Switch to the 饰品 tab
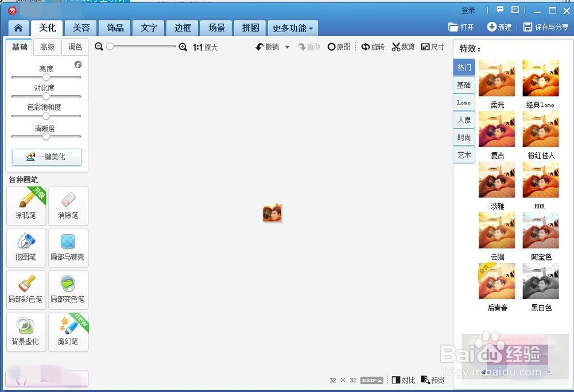Image resolution: width=574 pixels, height=392 pixels. (x=114, y=28)
